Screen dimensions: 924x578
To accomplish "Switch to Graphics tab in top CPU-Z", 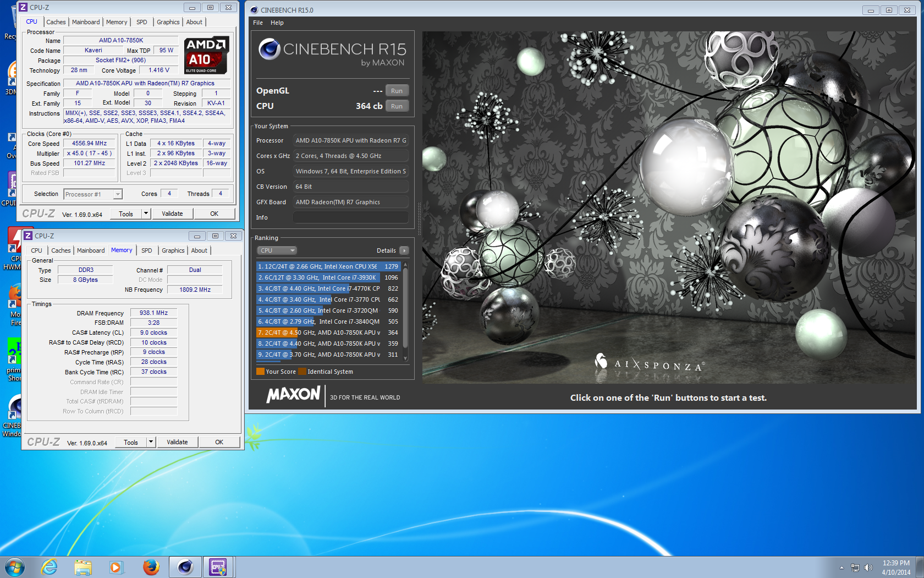I will point(168,22).
